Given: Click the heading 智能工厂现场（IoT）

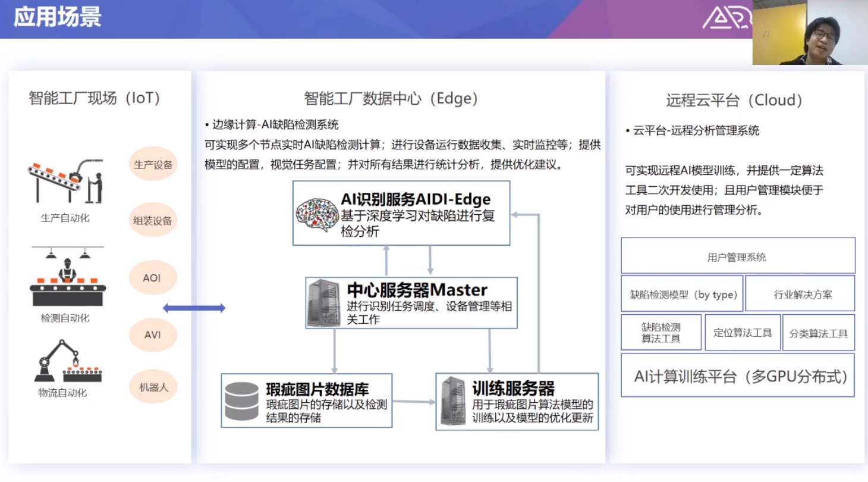Looking at the screenshot, I should [x=95, y=98].
